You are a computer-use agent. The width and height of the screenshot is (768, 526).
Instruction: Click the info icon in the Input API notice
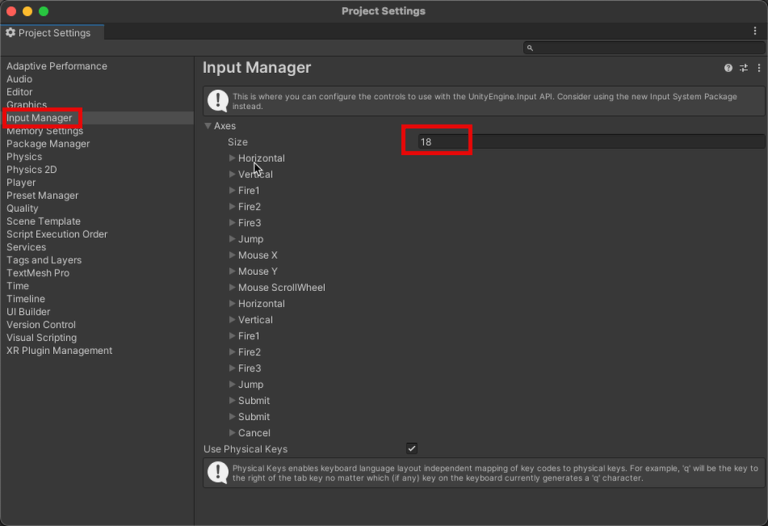[217, 100]
